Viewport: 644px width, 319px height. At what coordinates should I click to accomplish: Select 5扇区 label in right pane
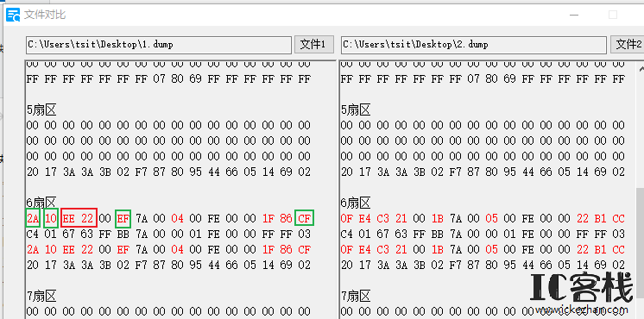[356, 109]
